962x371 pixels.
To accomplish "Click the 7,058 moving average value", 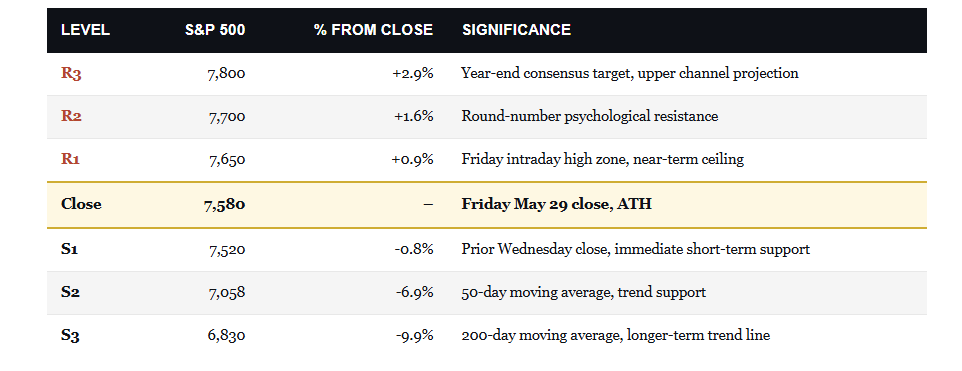I will 227,293.
